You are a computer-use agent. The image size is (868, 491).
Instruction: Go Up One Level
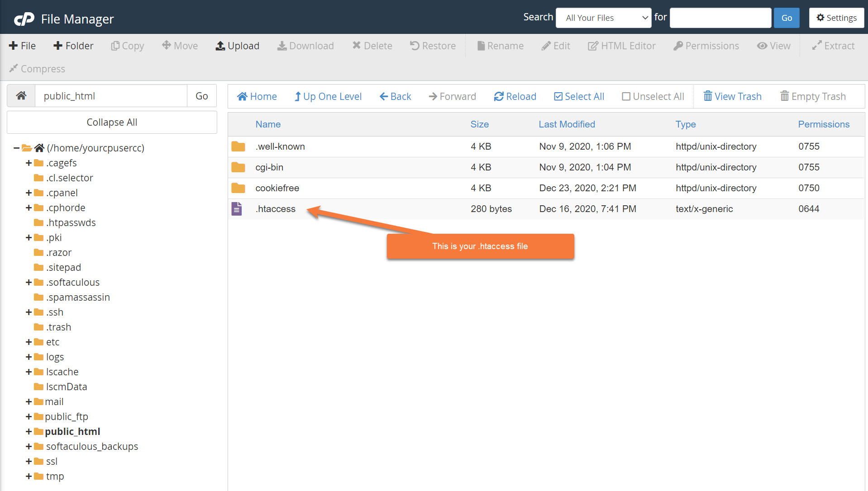point(328,96)
